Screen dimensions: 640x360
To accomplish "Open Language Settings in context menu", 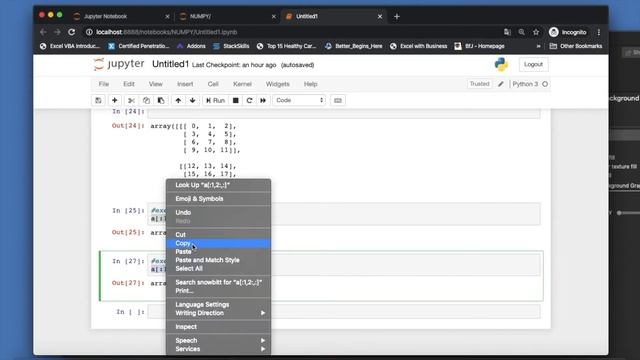I will pyautogui.click(x=218, y=304).
